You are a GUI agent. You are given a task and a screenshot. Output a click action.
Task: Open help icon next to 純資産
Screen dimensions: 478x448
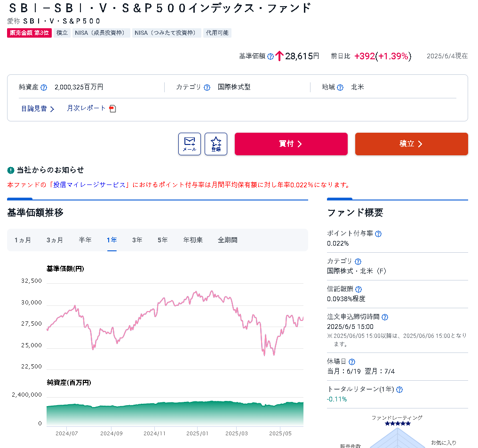tap(44, 88)
